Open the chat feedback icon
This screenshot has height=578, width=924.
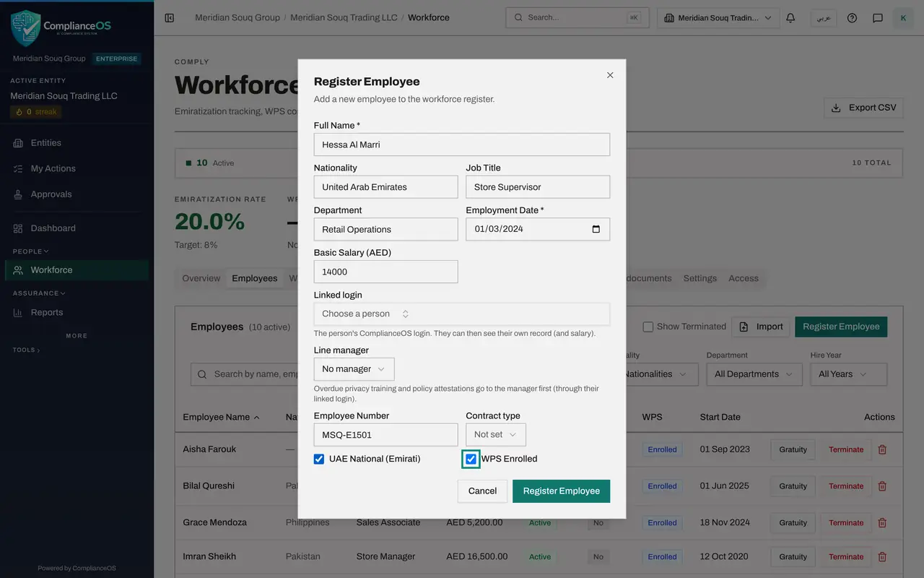878,18
